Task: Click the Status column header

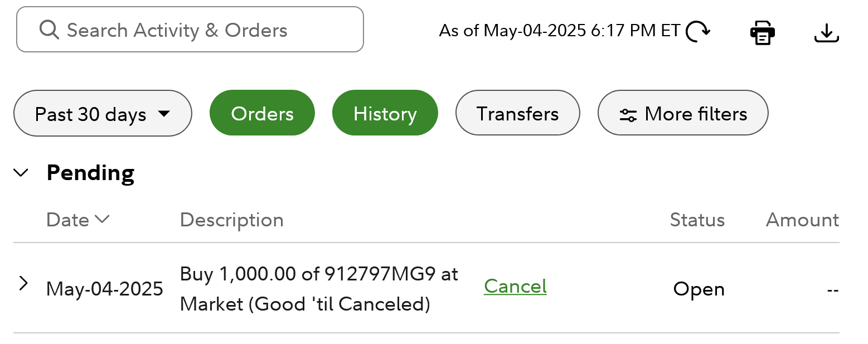Action: coord(697,220)
